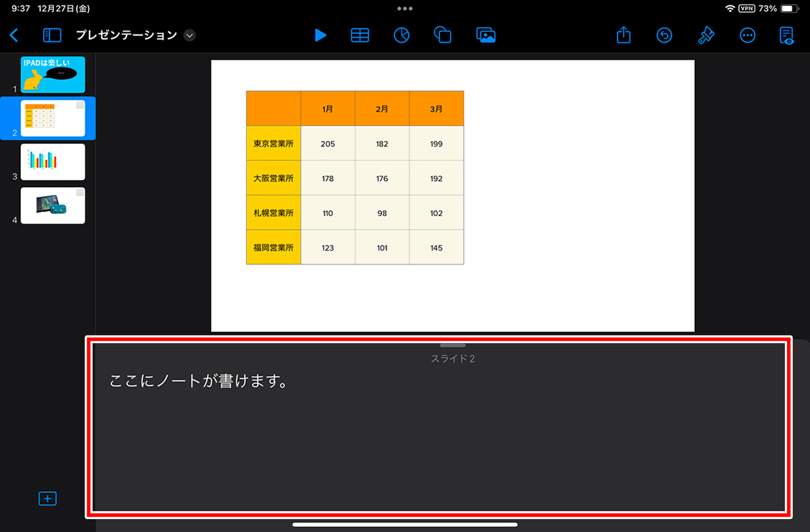Tap the note text ここにノートが書けます。
This screenshot has height=532, width=810.
tap(199, 381)
